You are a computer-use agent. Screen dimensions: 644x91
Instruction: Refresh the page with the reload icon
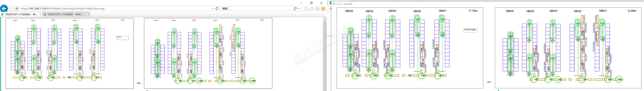(x=217, y=8)
